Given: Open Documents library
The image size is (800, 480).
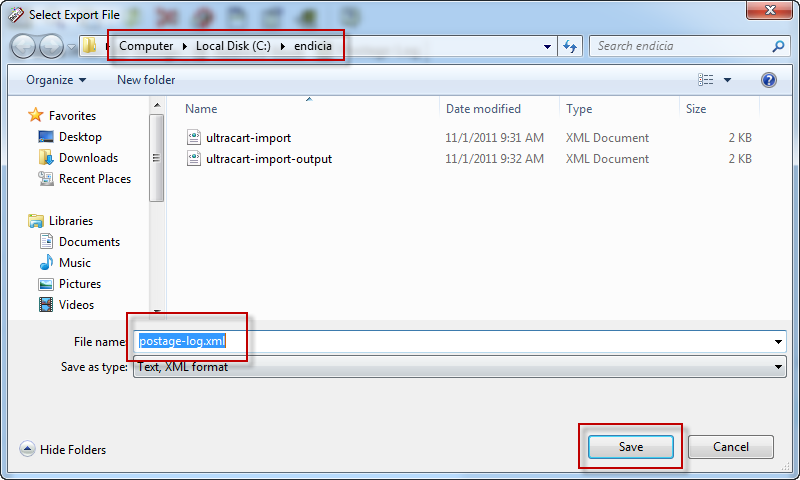Looking at the screenshot, I should coord(89,242).
